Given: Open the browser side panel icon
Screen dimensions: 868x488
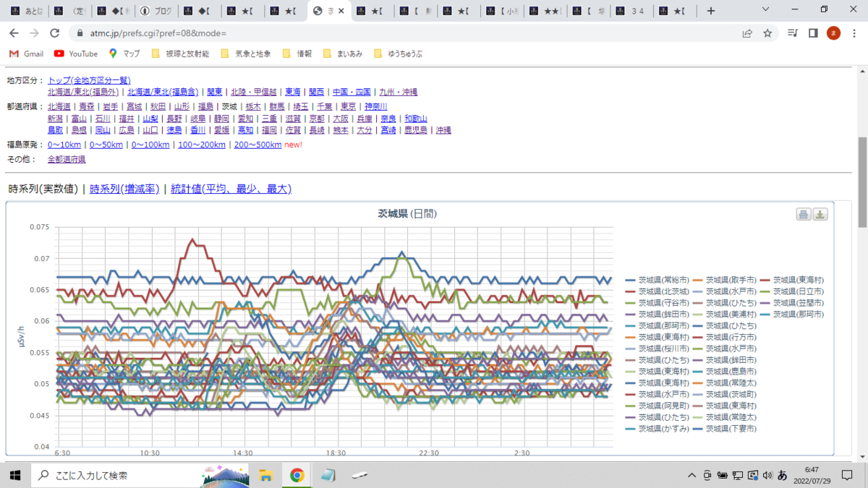Looking at the screenshot, I should pos(813,33).
